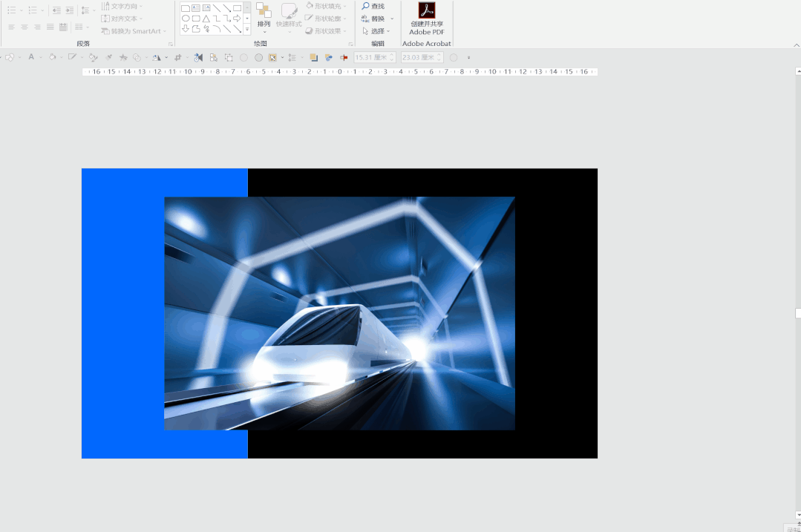Open the Select (选择) dropdown
The width and height of the screenshot is (801, 532).
pyautogui.click(x=377, y=31)
